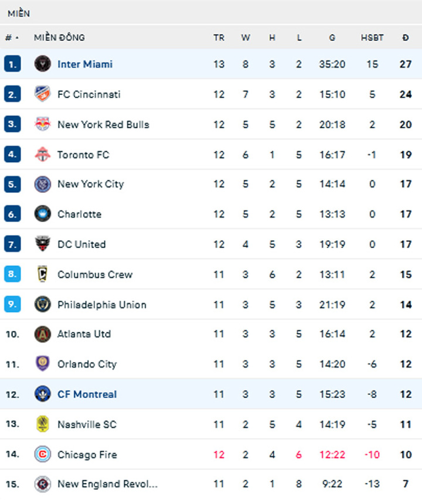Sort by the HSBT column header
The width and height of the screenshot is (422, 504).
(372, 38)
